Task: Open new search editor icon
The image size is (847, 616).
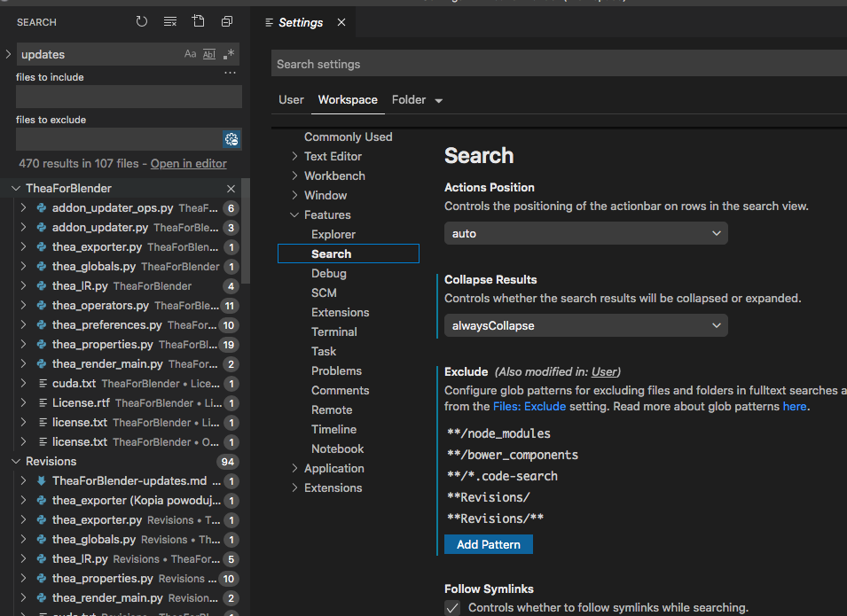Action: (199, 21)
